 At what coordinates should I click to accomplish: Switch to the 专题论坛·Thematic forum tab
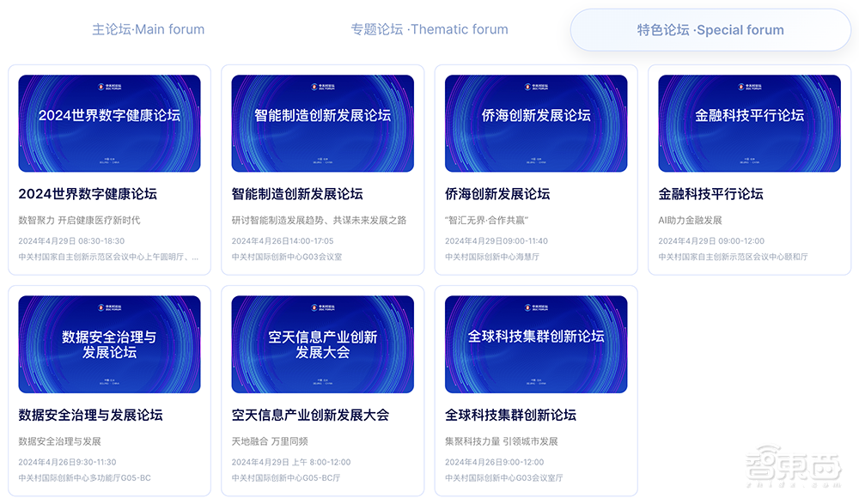point(428,28)
